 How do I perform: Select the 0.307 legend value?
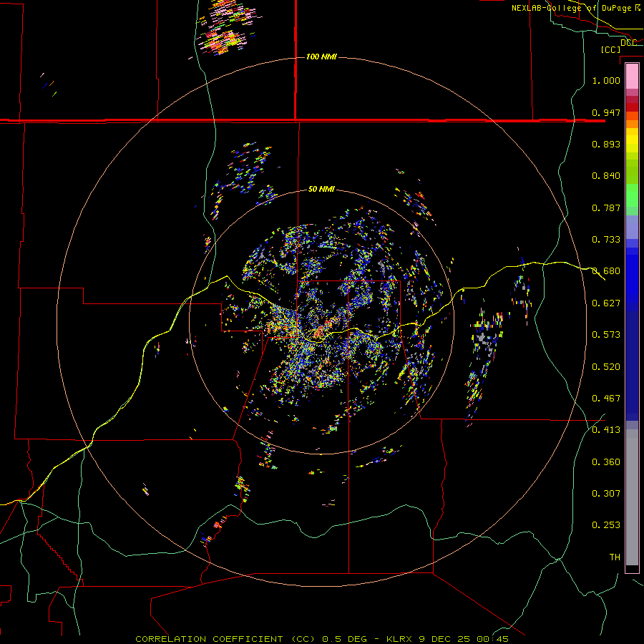[606, 494]
